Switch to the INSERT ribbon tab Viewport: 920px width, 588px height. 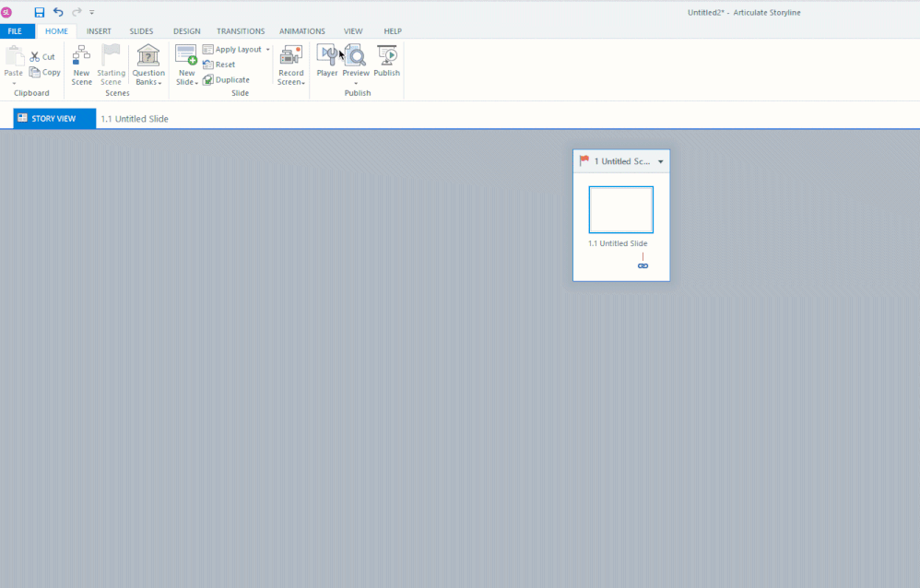(99, 31)
